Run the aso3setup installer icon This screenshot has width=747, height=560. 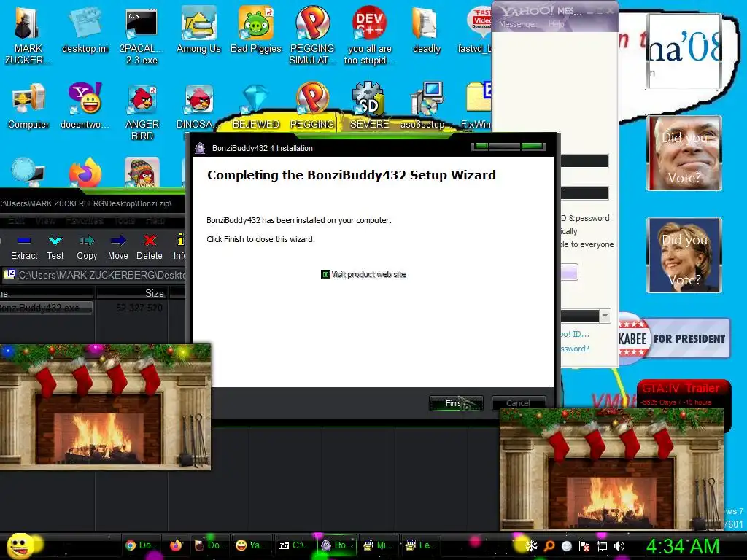(422, 106)
